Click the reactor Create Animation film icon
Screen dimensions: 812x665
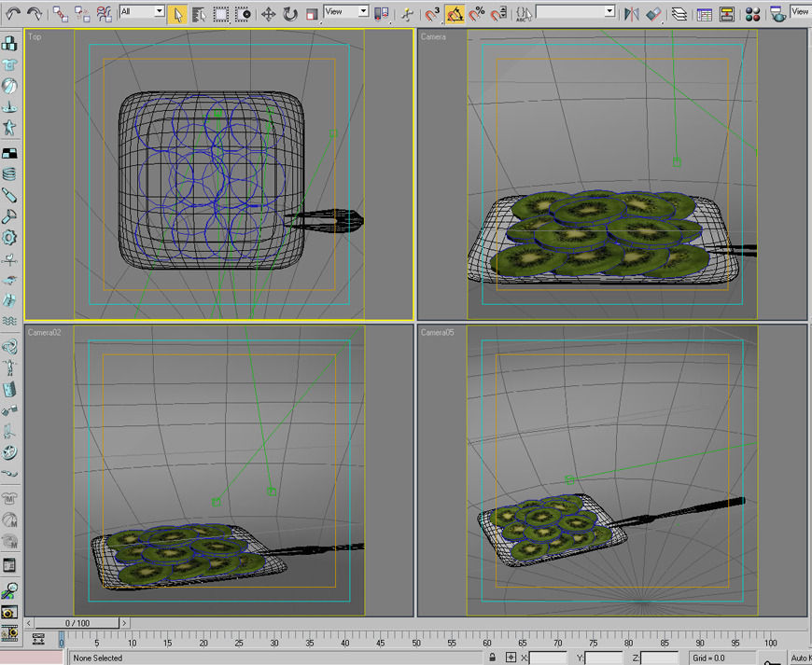point(9,632)
